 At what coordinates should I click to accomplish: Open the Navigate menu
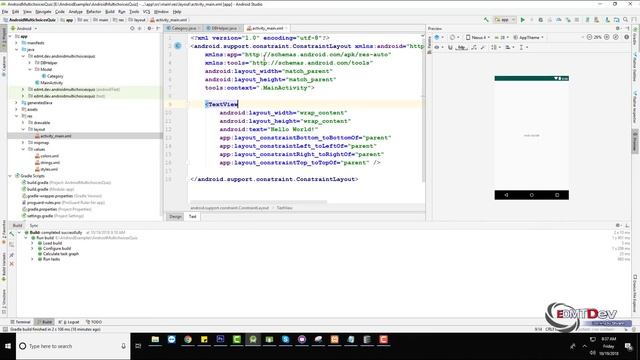(x=43, y=12)
